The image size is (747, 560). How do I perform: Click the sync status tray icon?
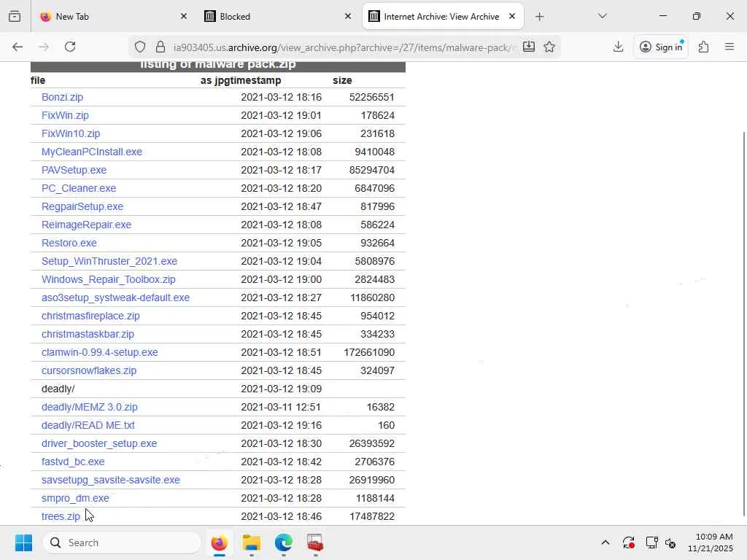tap(628, 542)
